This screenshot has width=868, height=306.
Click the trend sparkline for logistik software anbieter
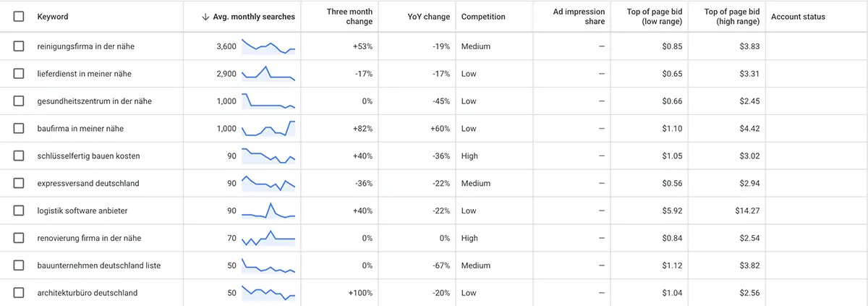tap(268, 211)
